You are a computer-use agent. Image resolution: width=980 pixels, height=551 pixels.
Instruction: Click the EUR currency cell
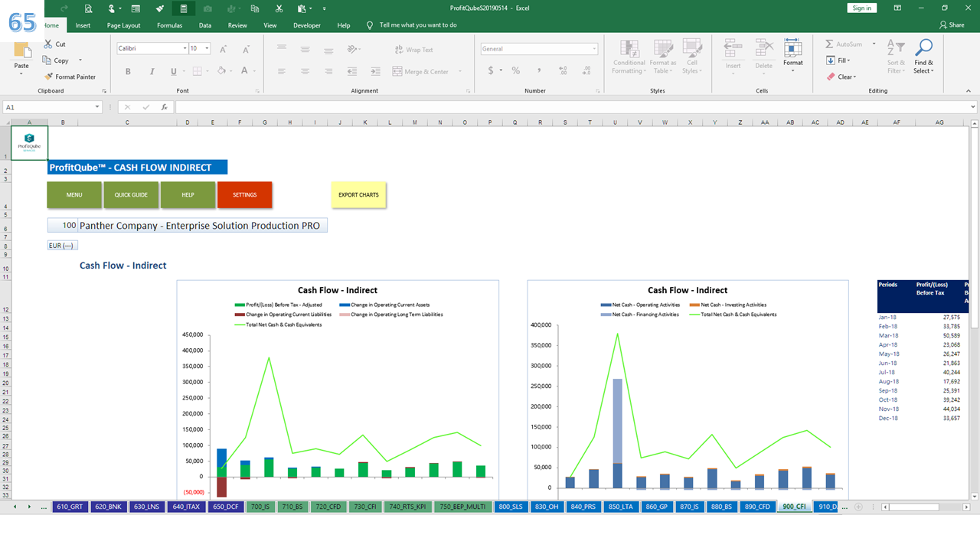coord(63,246)
